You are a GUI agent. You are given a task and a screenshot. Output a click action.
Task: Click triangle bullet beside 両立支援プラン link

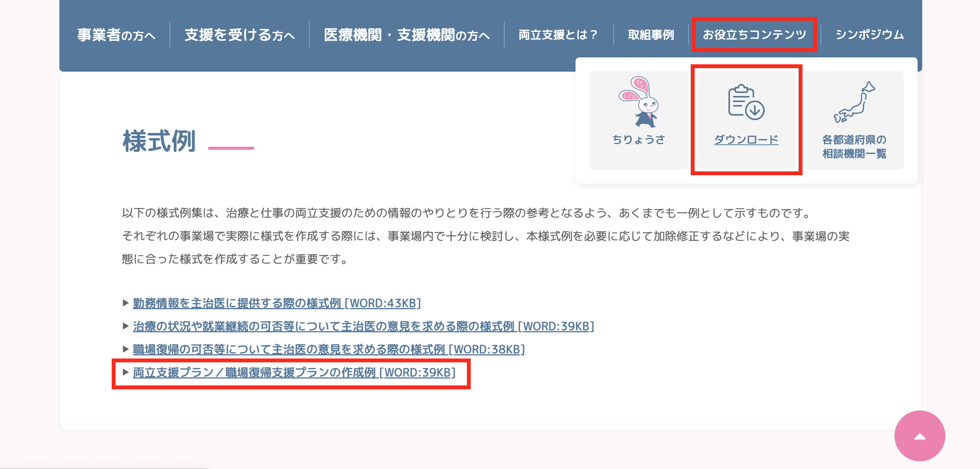(x=125, y=372)
